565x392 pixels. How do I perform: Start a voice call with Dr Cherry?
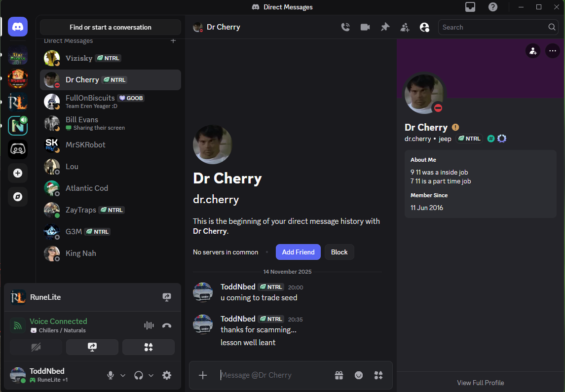click(x=346, y=27)
